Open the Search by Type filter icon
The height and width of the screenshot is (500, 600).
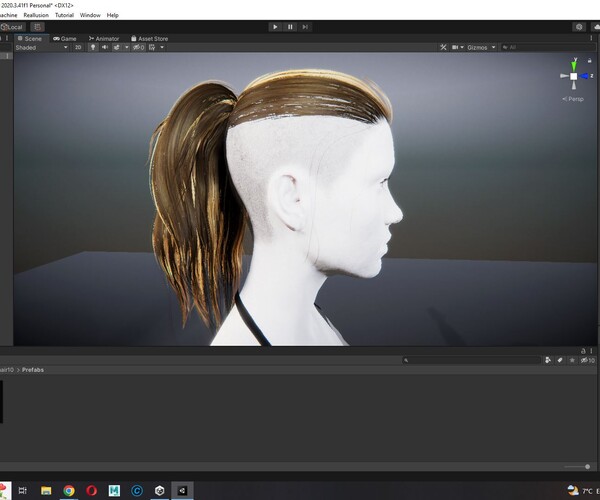pyautogui.click(x=548, y=360)
